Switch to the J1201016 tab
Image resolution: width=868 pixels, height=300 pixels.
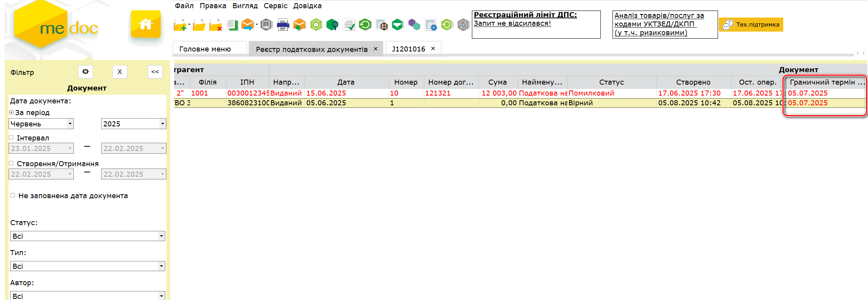click(408, 49)
